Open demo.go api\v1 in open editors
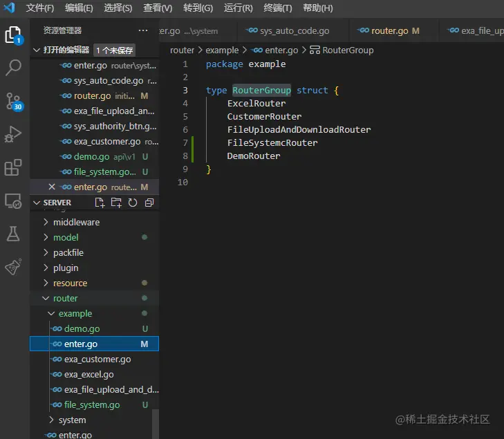Screen dimensions: 504x439 click(x=95, y=156)
